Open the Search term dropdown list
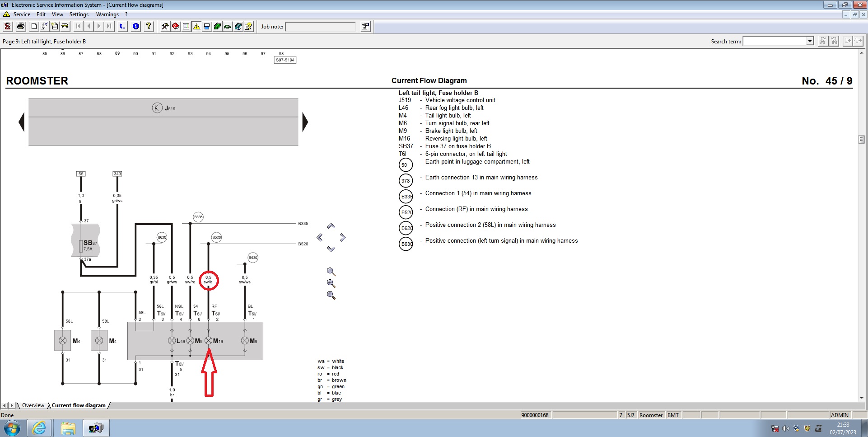The image size is (868, 437). 809,41
